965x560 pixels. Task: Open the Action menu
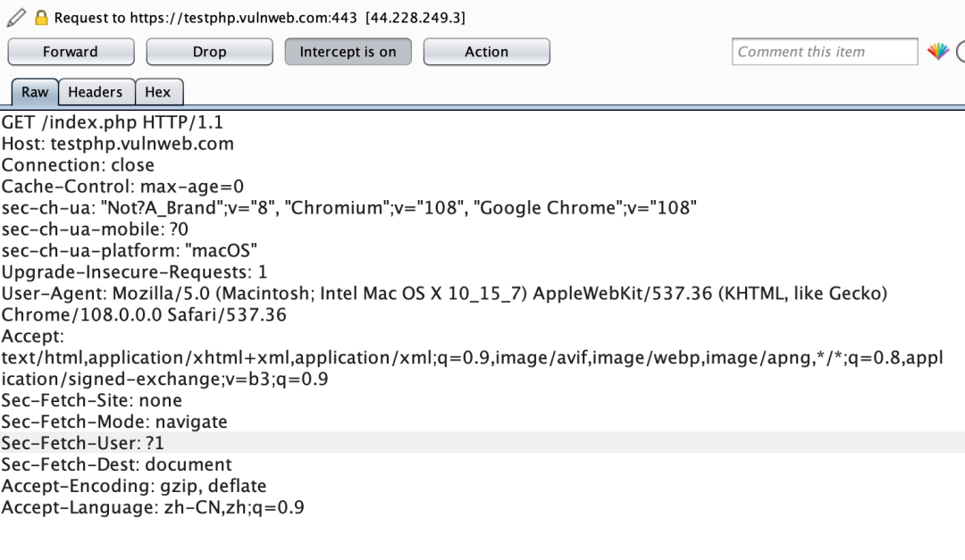[486, 52]
